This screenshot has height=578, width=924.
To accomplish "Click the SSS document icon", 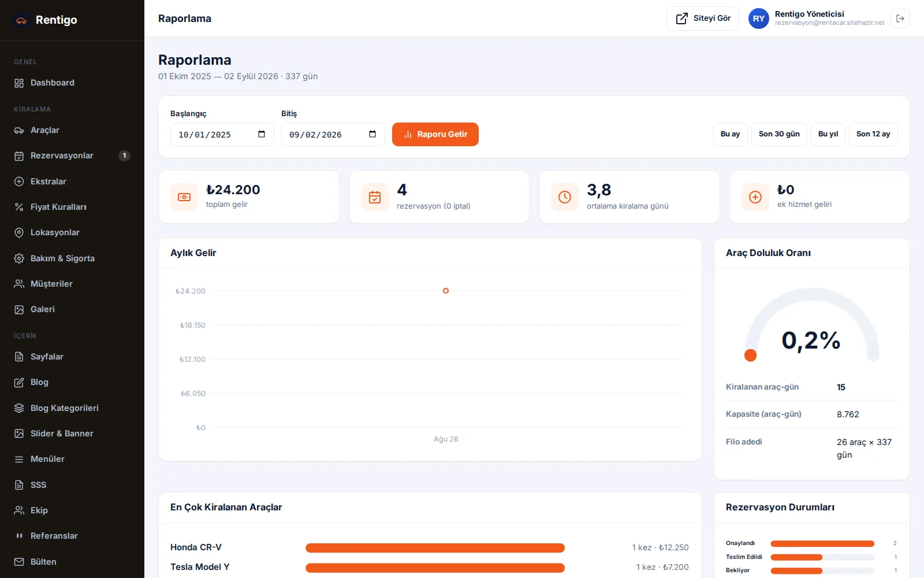I will click(x=19, y=485).
